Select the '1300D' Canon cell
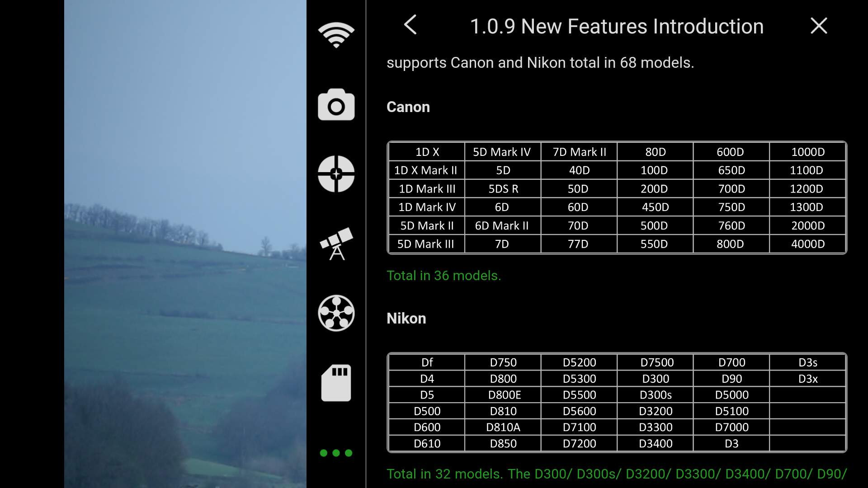 pos(807,207)
